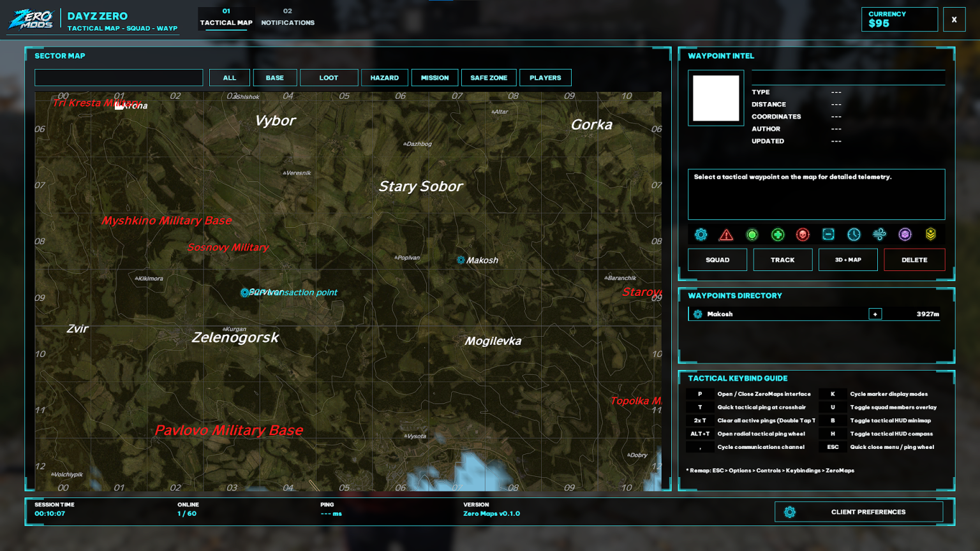980x551 pixels.
Task: Click the Sosnovy Military map label
Action: [228, 247]
